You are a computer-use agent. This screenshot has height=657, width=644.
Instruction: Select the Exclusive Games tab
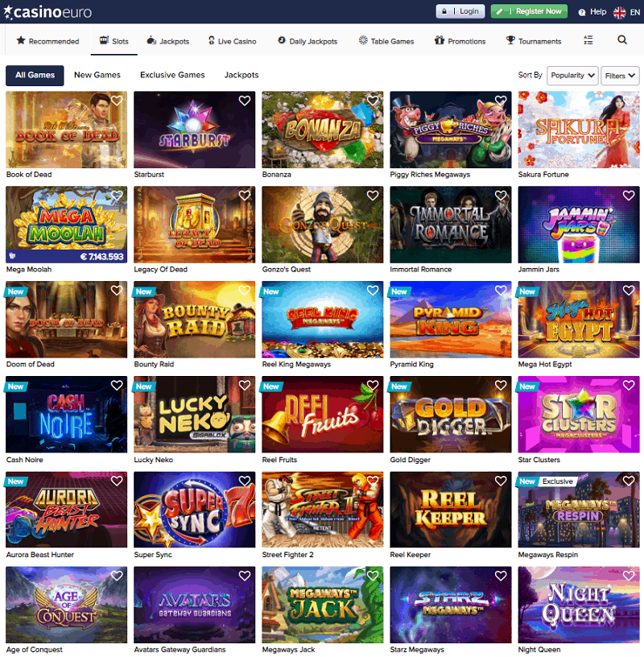pyautogui.click(x=172, y=75)
